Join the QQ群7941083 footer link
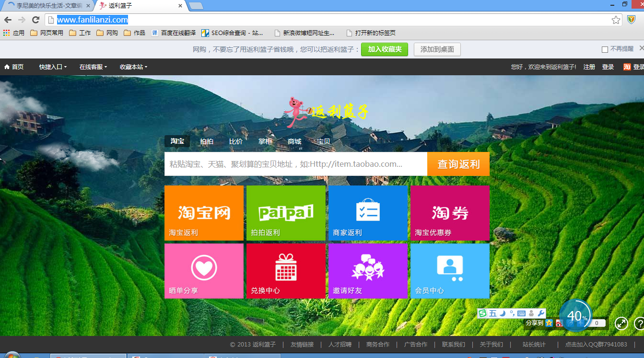The height and width of the screenshot is (358, 644). pyautogui.click(x=596, y=345)
